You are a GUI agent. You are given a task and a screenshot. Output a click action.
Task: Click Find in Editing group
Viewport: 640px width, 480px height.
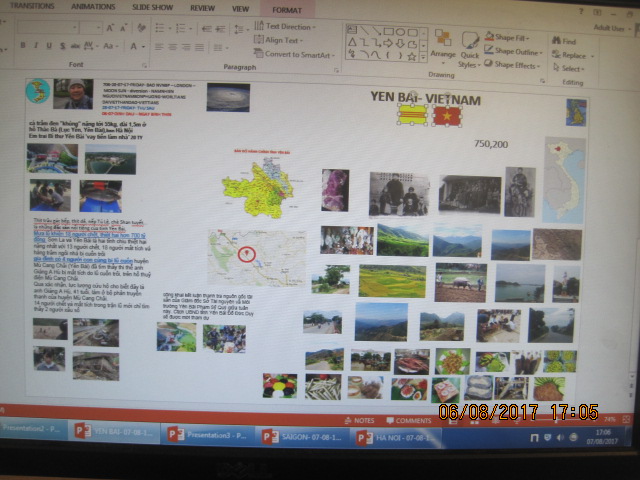tap(564, 41)
